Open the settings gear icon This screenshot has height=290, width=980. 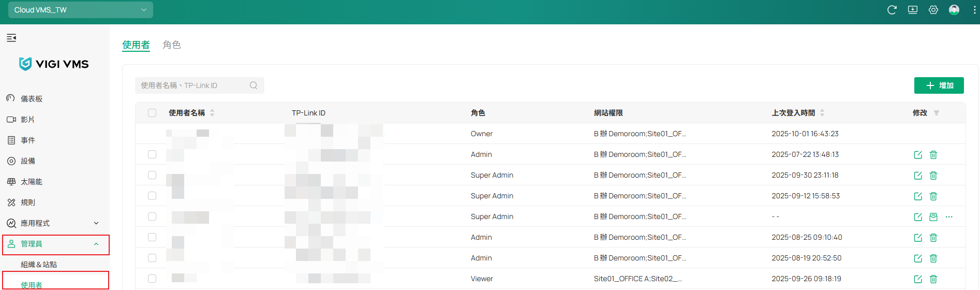(933, 10)
